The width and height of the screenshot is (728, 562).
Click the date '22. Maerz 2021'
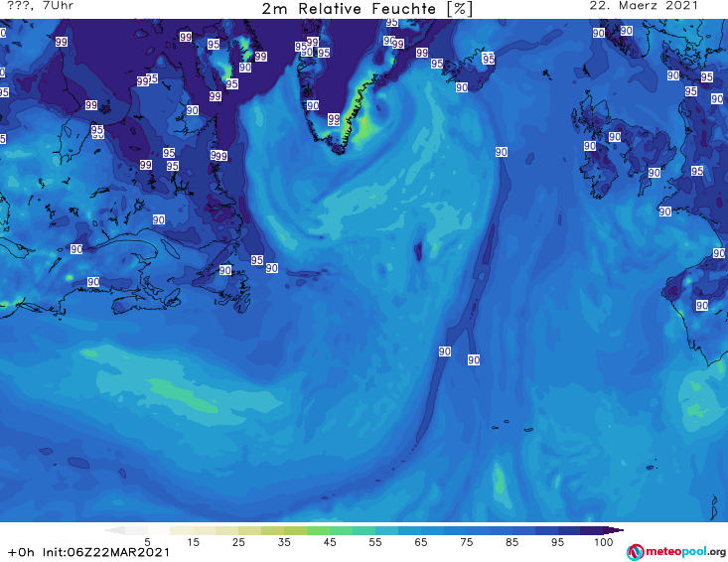point(644,6)
